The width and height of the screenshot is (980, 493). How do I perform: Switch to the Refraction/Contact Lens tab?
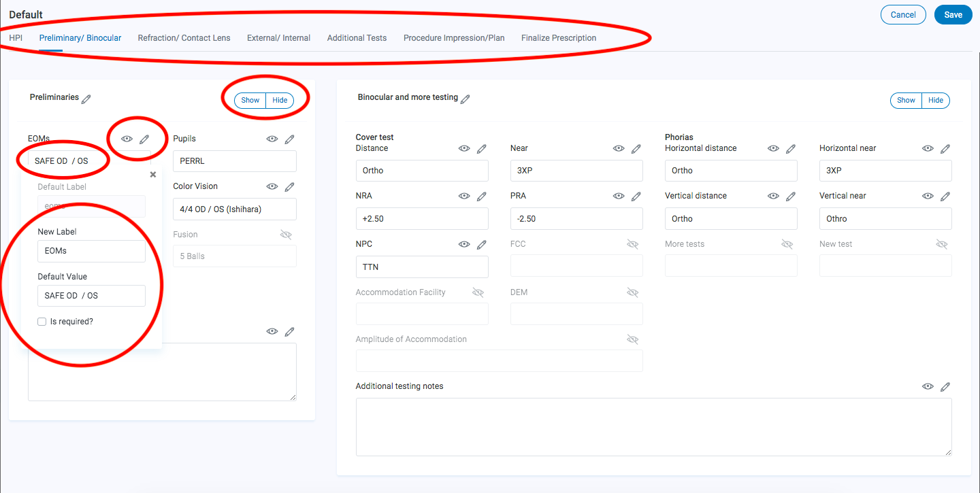pyautogui.click(x=184, y=38)
